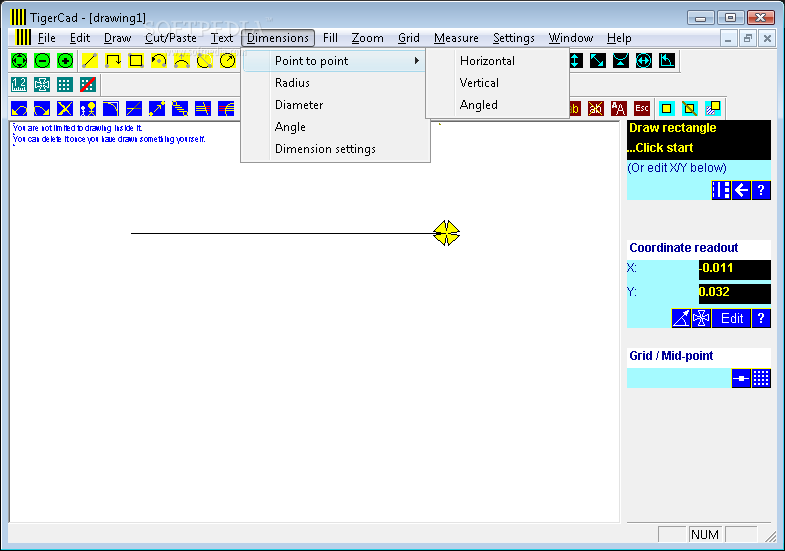785x551 pixels.
Task: Turn on the teal grid dots icon
Action: click(65, 85)
